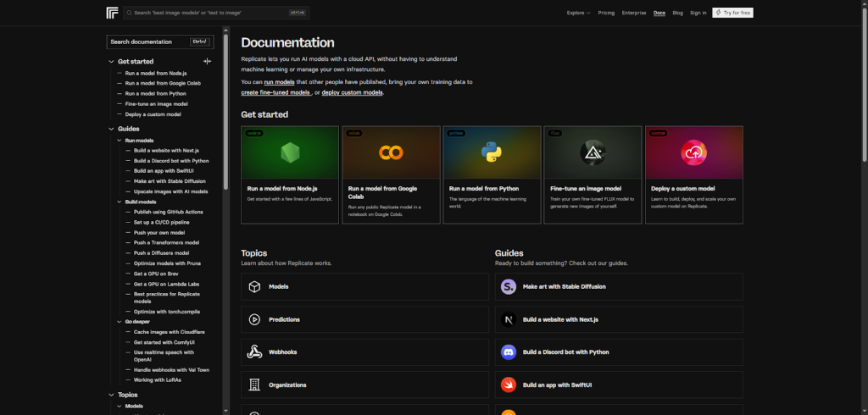This screenshot has height=415, width=868.
Task: Click the Discord icon in Guides
Action: click(x=509, y=351)
